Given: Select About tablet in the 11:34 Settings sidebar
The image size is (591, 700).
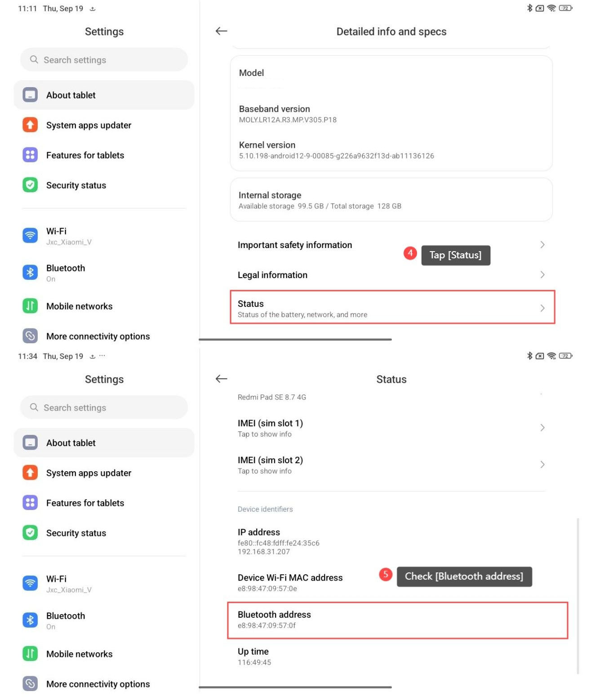Looking at the screenshot, I should point(104,443).
